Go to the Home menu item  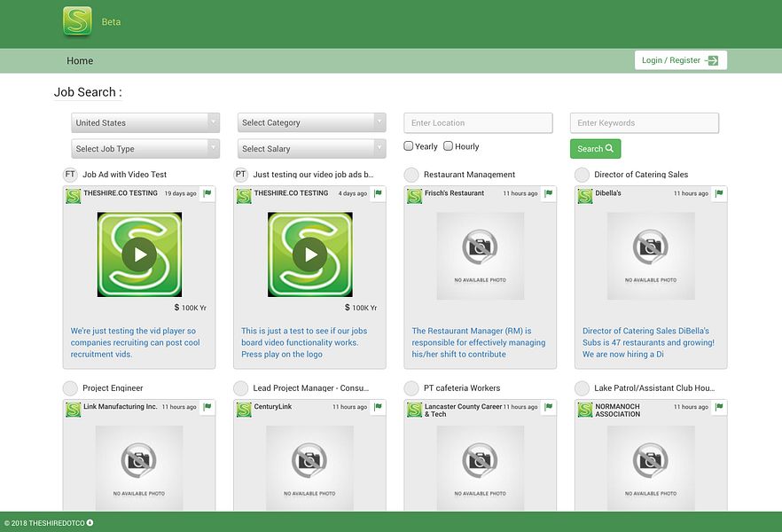(80, 61)
